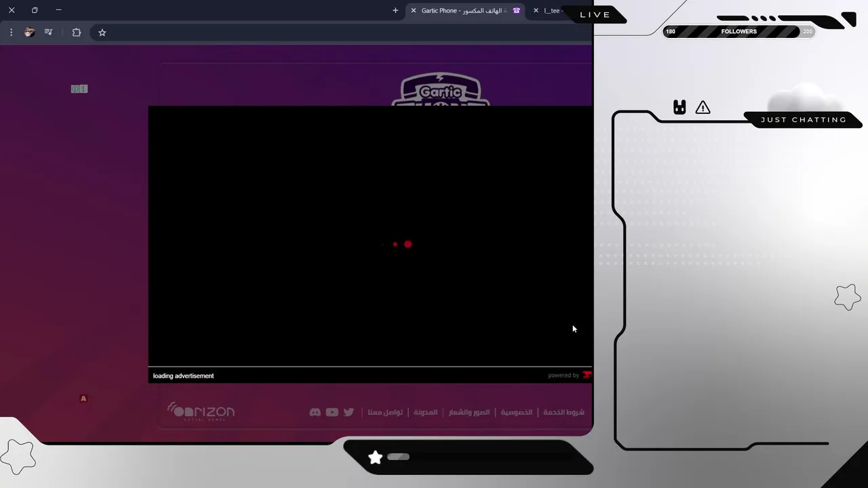Open the media controls icon

point(48,32)
